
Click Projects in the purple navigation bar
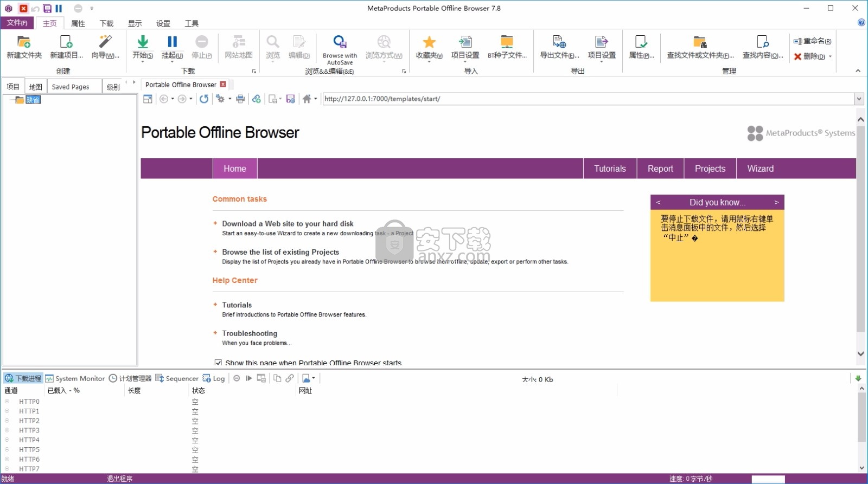pos(710,169)
